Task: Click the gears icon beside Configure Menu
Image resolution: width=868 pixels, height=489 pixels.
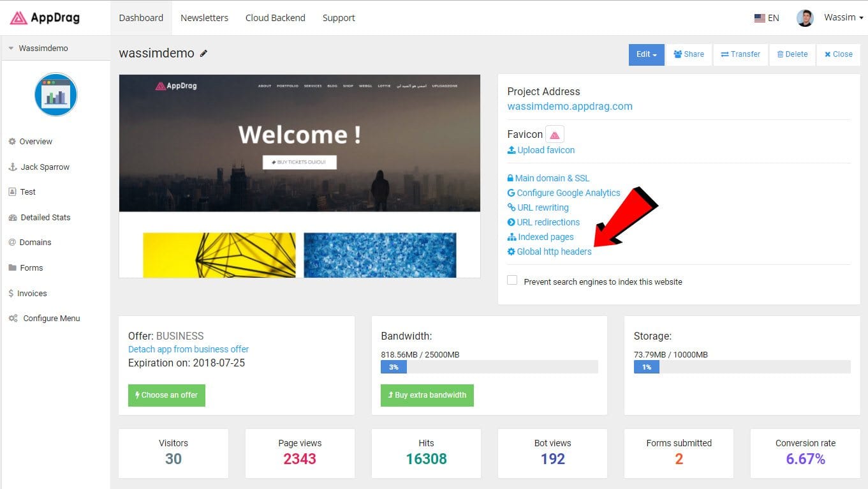Action: tap(13, 319)
